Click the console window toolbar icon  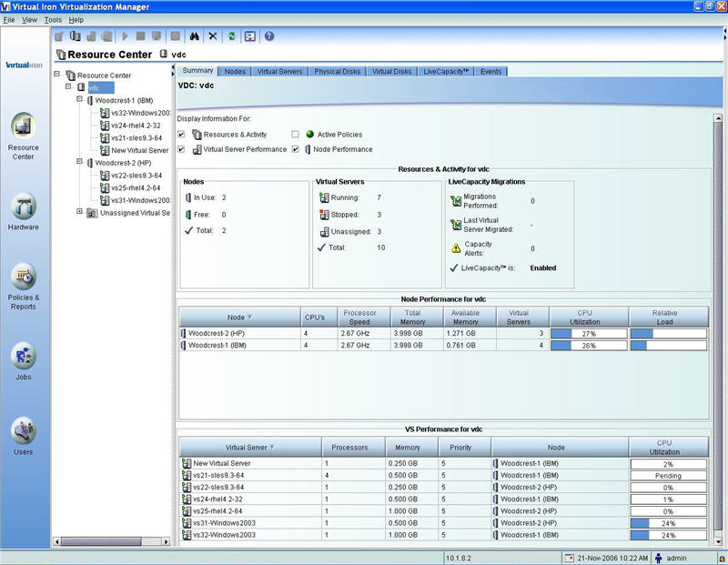(x=250, y=36)
